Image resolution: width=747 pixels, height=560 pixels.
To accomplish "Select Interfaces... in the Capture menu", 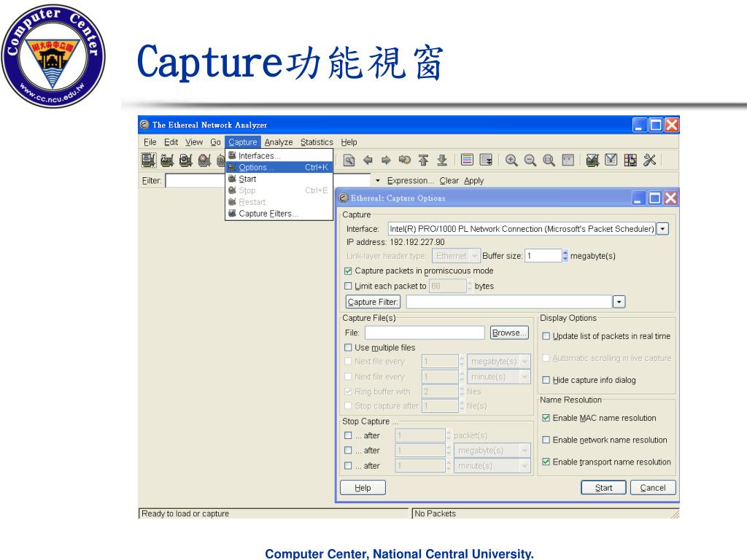I will point(279,156).
